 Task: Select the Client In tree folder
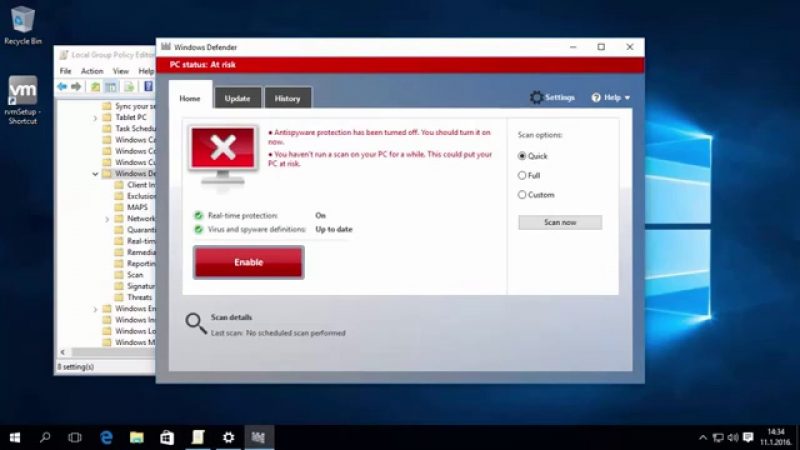tap(134, 185)
